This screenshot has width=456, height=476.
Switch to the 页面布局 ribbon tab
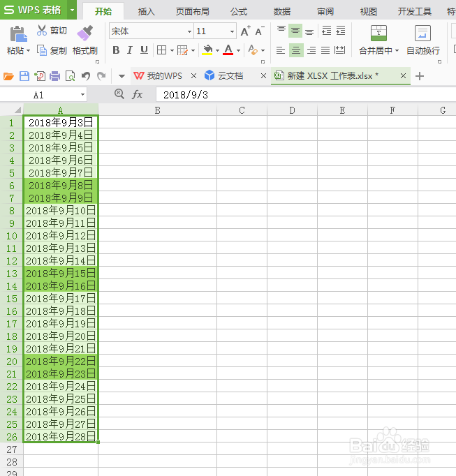(192, 12)
